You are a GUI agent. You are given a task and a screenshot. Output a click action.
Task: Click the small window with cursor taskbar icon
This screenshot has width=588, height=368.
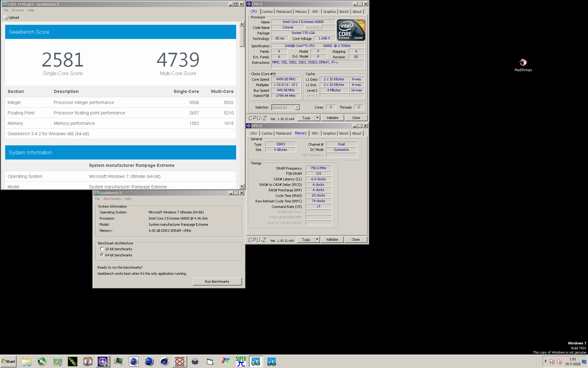coord(210,362)
